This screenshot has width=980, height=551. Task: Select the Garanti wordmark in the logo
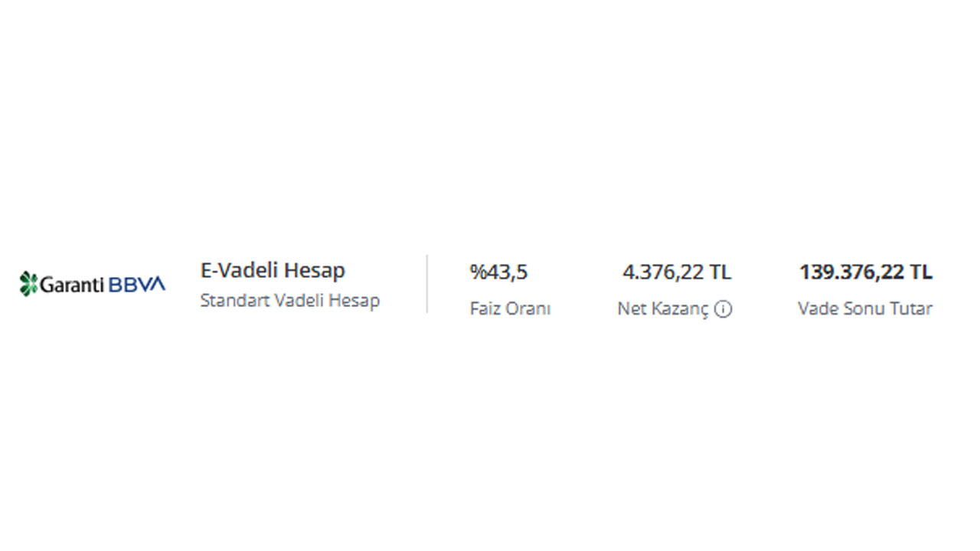[x=73, y=285]
